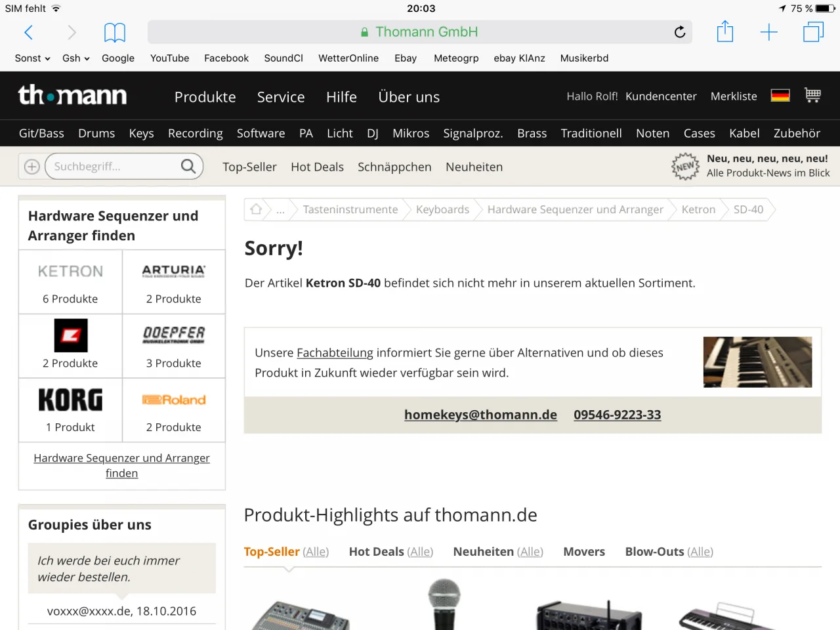Viewport: 840px width, 630px height.
Task: Open the YouTube bookmark
Action: [x=169, y=58]
